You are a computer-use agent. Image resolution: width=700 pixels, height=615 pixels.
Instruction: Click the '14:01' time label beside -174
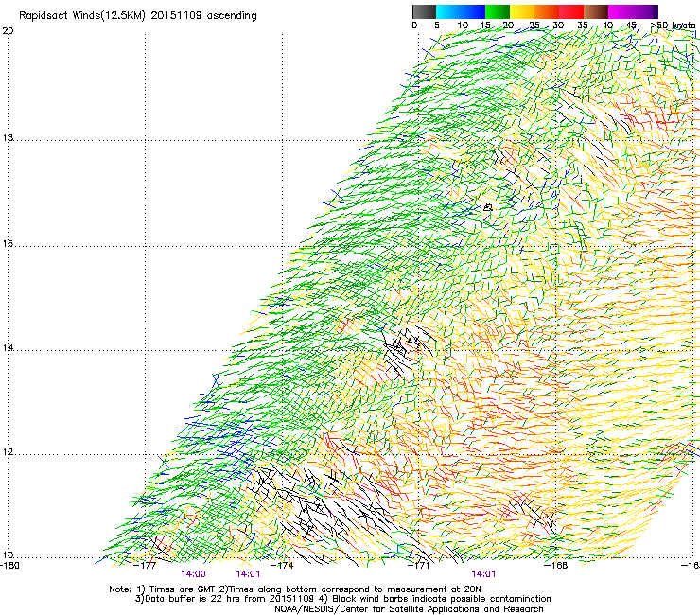(x=248, y=574)
